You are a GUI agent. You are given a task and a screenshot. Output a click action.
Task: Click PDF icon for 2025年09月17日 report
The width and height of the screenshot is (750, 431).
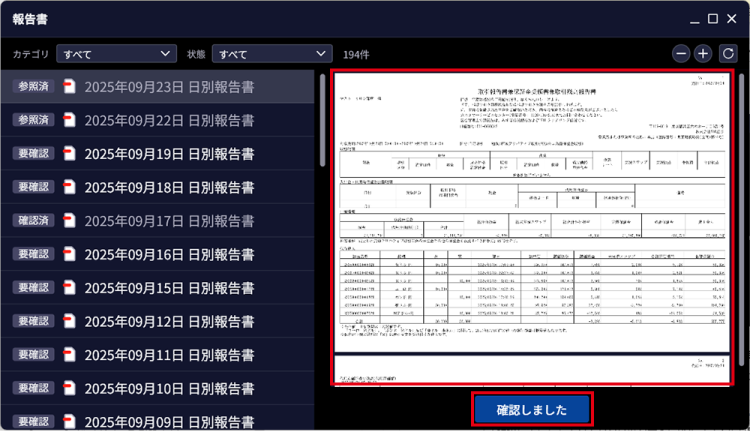(70, 221)
